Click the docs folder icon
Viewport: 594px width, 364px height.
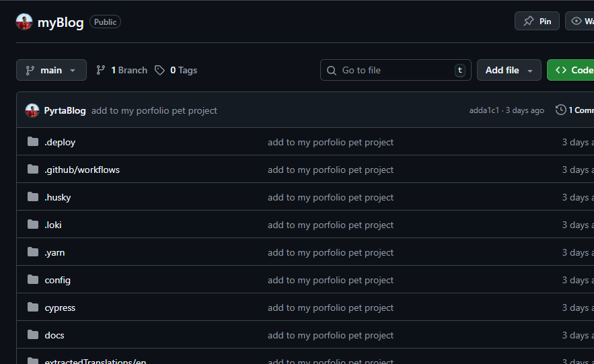pyautogui.click(x=33, y=335)
